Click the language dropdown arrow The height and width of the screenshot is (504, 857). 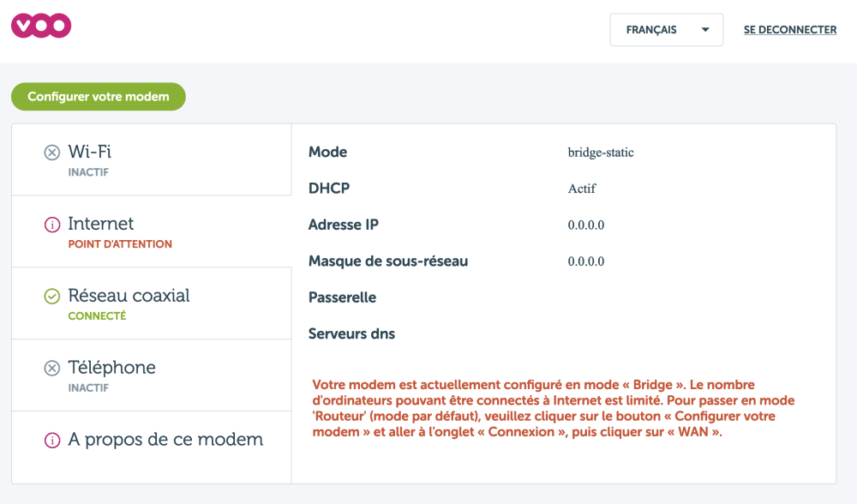(x=705, y=30)
